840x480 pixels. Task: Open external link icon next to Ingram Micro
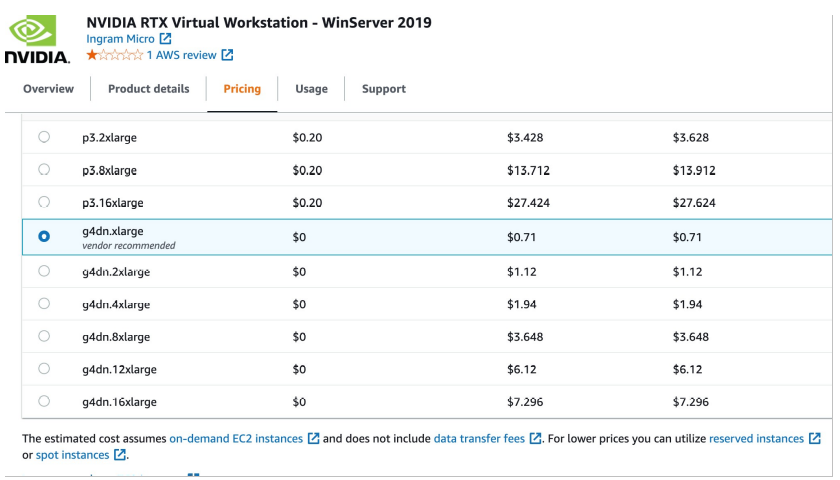pos(166,39)
